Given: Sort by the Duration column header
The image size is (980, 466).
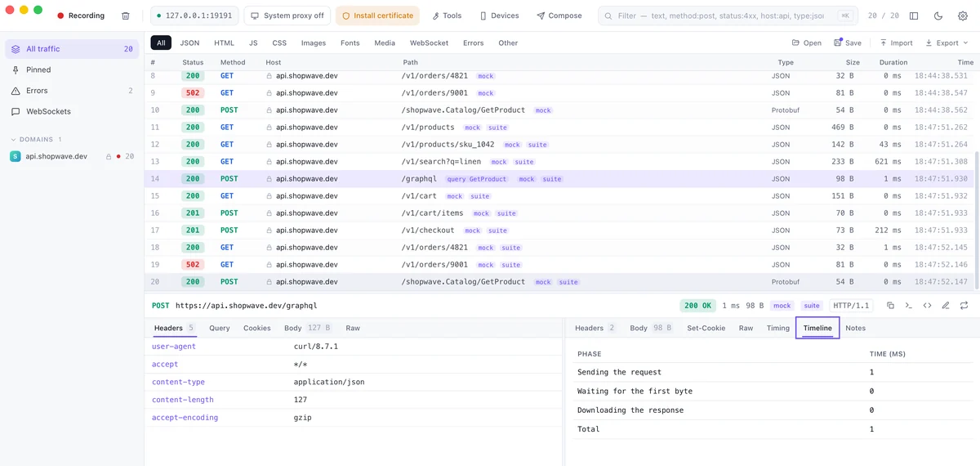Looking at the screenshot, I should [893, 62].
